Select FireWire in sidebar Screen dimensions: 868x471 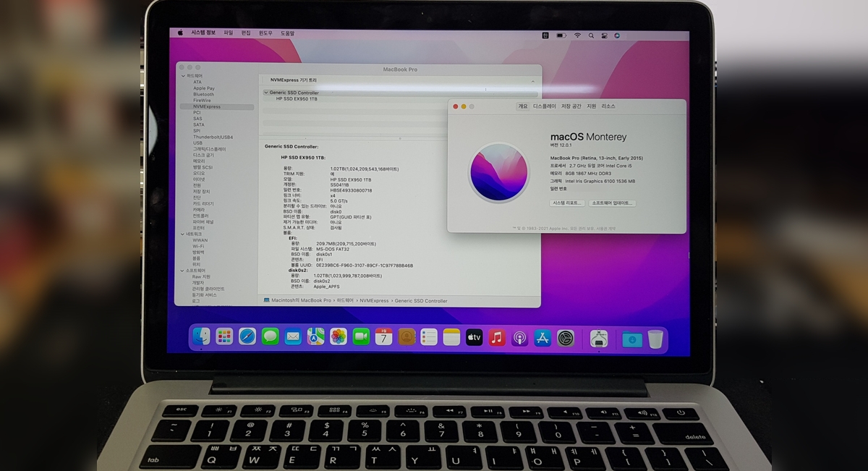point(203,100)
